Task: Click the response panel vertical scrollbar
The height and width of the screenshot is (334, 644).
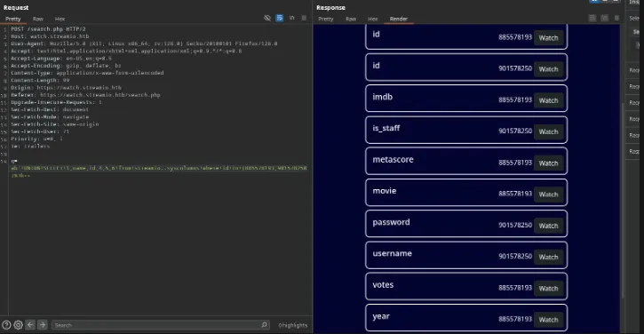Action: click(x=623, y=200)
